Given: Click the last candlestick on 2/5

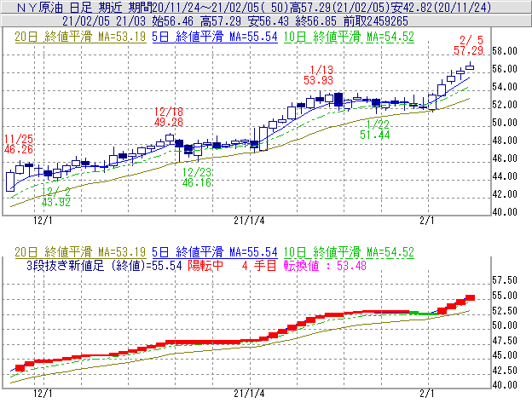Looking at the screenshot, I should tap(470, 66).
